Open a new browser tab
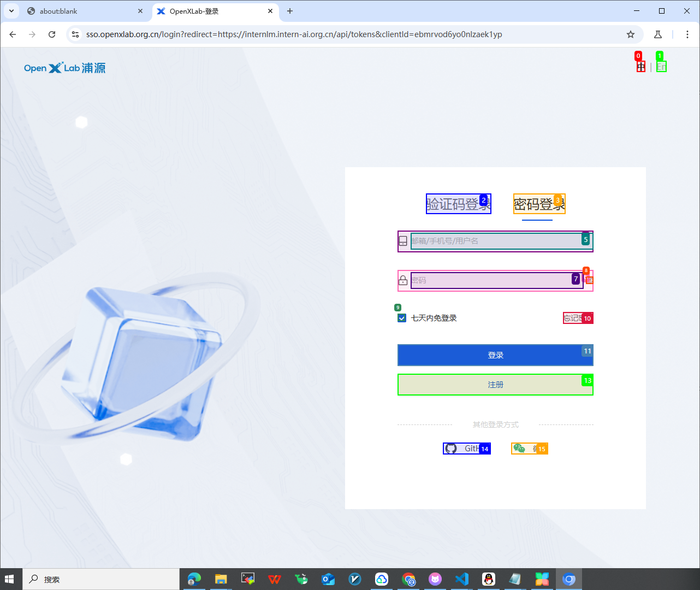Screen dimensions: 700x590 (290, 11)
